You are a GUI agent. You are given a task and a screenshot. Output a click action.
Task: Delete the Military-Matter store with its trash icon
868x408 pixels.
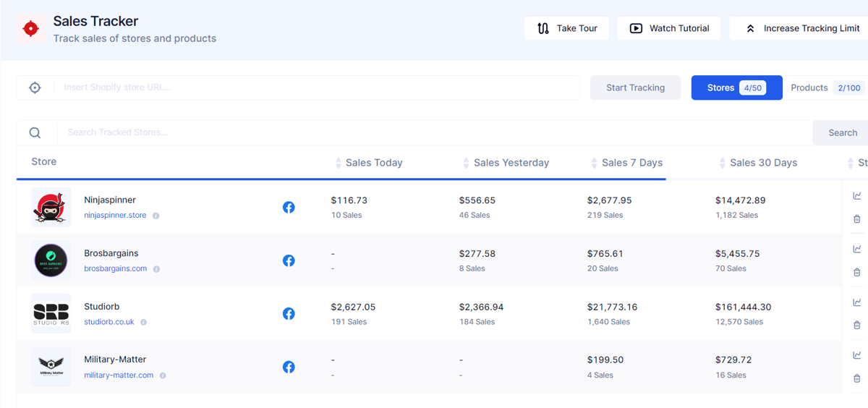[857, 378]
